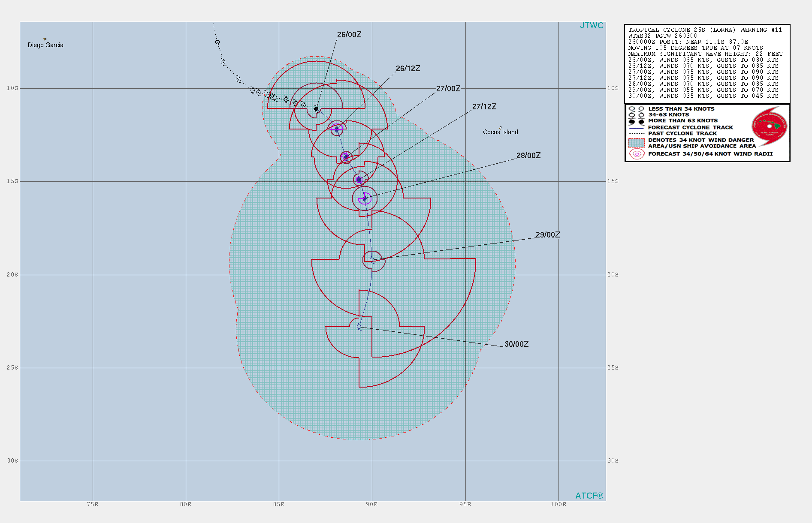Click the 28/00Z winds 070 KTS row
The height and width of the screenshot is (523, 812).
[x=703, y=84]
